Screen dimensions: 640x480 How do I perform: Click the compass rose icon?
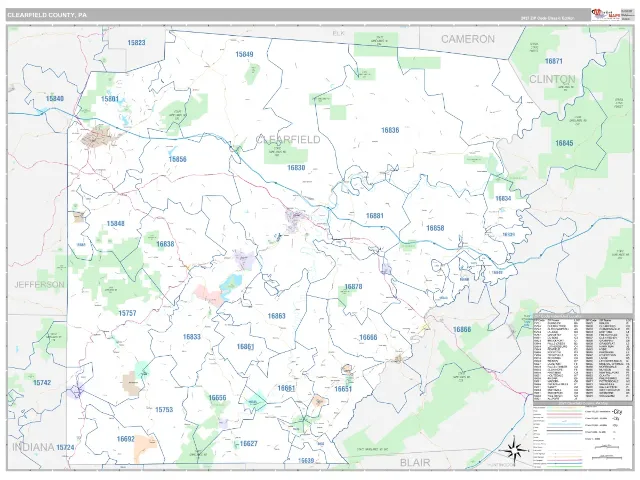tap(515, 450)
